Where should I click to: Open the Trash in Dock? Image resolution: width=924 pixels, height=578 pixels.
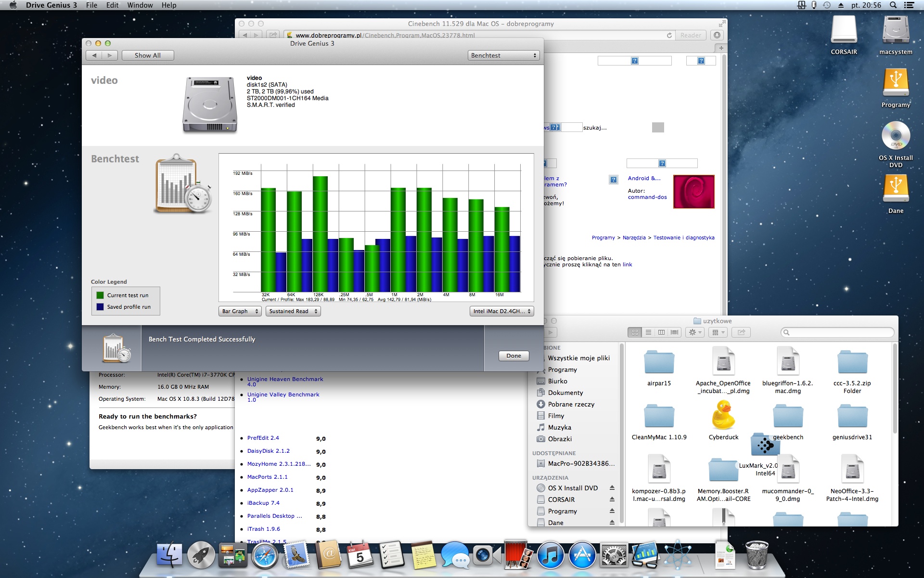(x=757, y=555)
